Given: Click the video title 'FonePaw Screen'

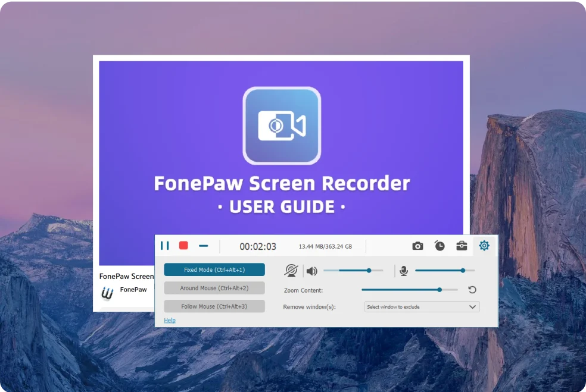Looking at the screenshot, I should (126, 276).
